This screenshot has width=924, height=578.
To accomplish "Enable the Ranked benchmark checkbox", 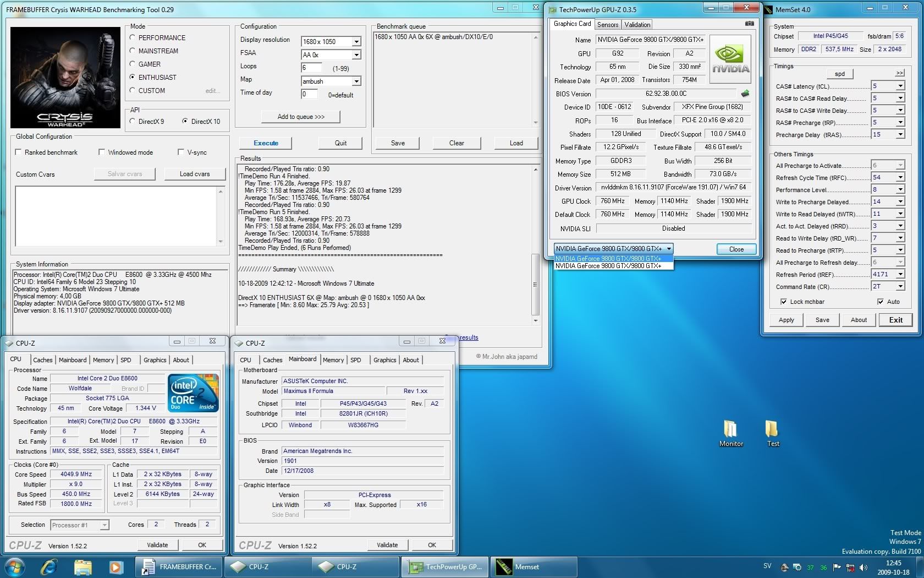I will 19,152.
